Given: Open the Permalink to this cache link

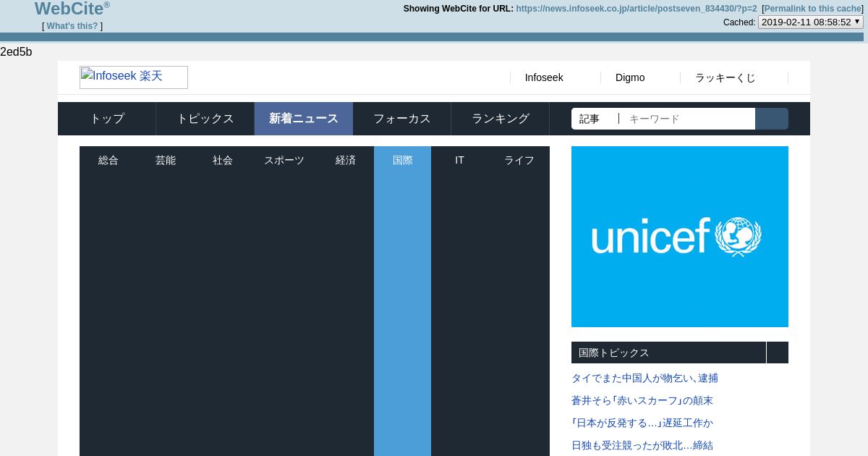Looking at the screenshot, I should (x=812, y=9).
